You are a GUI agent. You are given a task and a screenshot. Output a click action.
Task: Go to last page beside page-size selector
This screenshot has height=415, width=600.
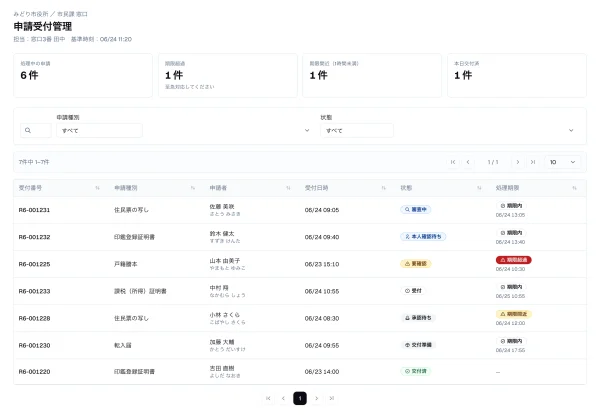pyautogui.click(x=533, y=162)
